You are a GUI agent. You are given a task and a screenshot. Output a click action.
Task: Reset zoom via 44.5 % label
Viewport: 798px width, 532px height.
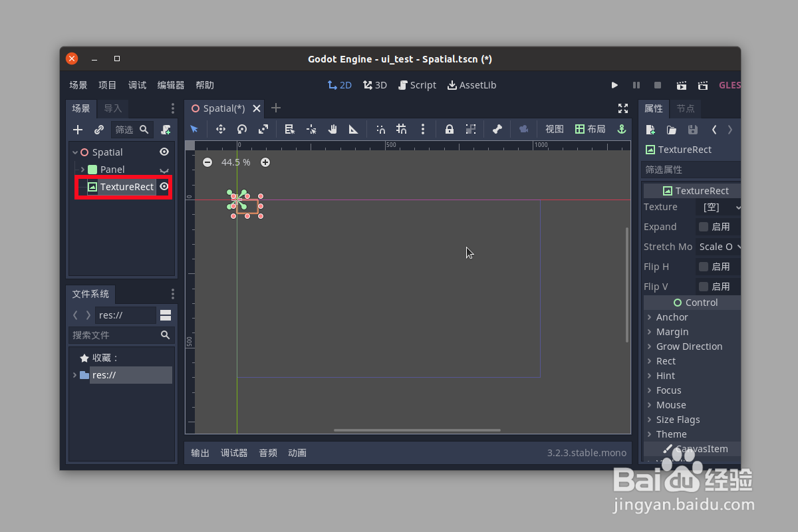(x=236, y=162)
